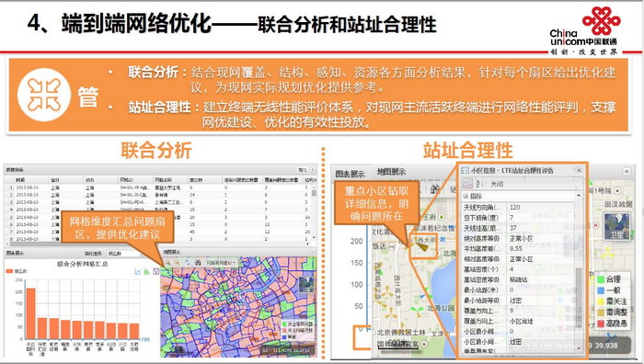
Task: Click the 关闭 button in dialog toolbar
Action: coord(497,184)
